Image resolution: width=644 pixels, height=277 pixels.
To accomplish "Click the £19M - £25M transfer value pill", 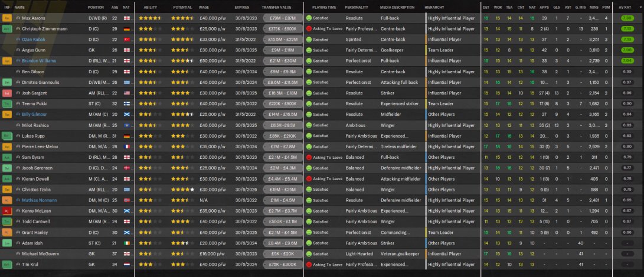I will (283, 190).
